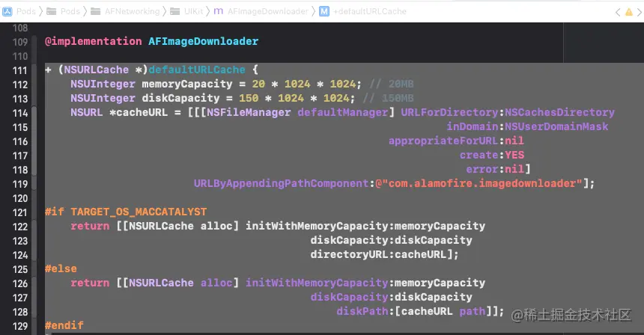Click the // 20MB comment
Screen dimensions: 644x335
392,84
